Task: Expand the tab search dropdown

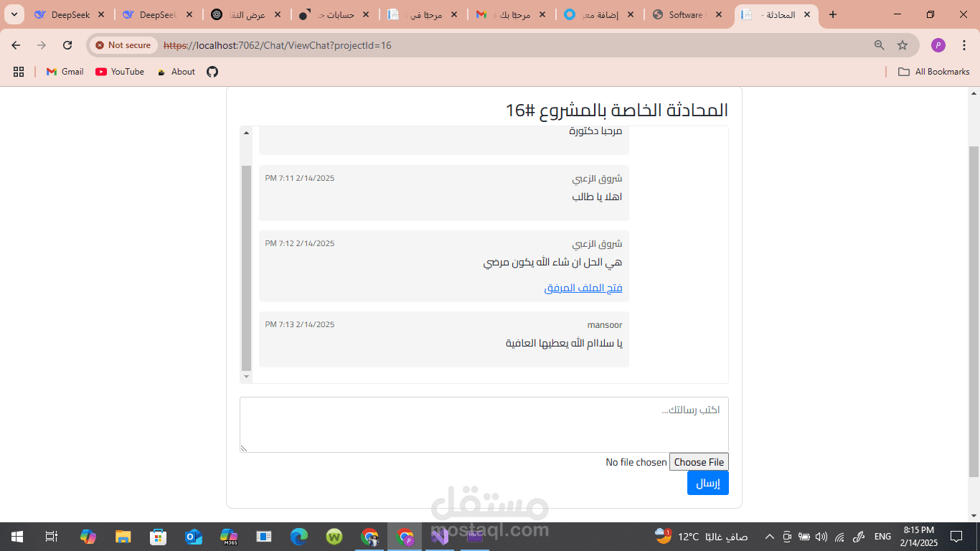Action: pyautogui.click(x=14, y=14)
